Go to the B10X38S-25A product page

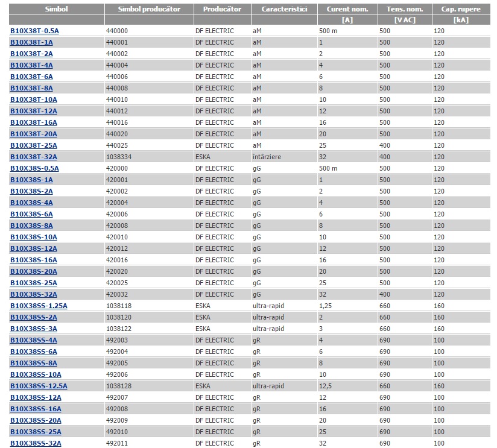coord(34,283)
